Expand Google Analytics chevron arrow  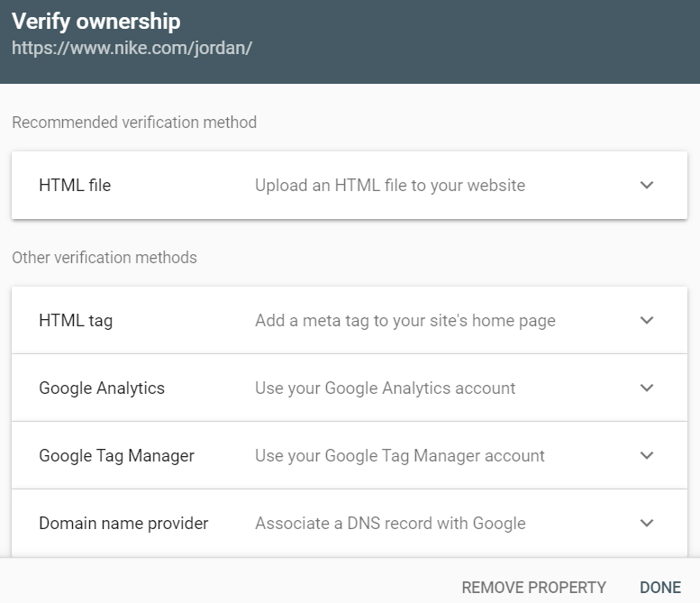tap(647, 388)
